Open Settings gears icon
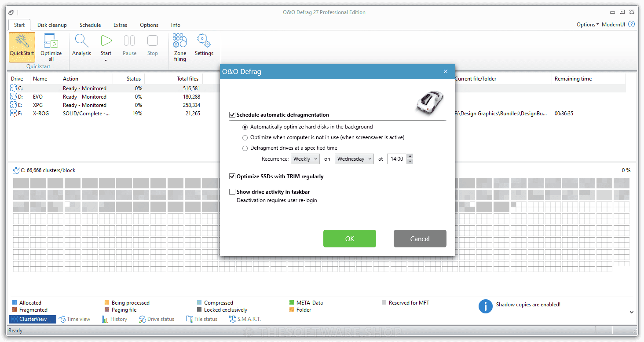The height and width of the screenshot is (342, 644). [x=204, y=41]
